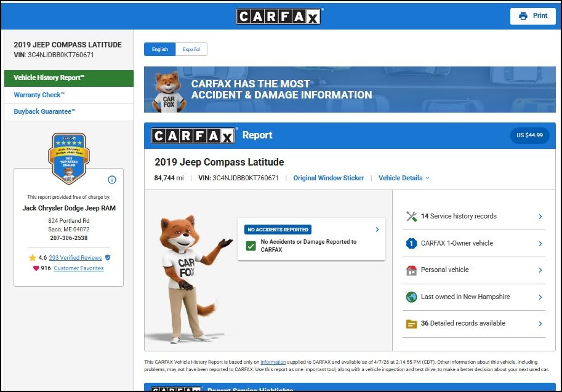
Task: Select the English language option
Action: point(160,50)
